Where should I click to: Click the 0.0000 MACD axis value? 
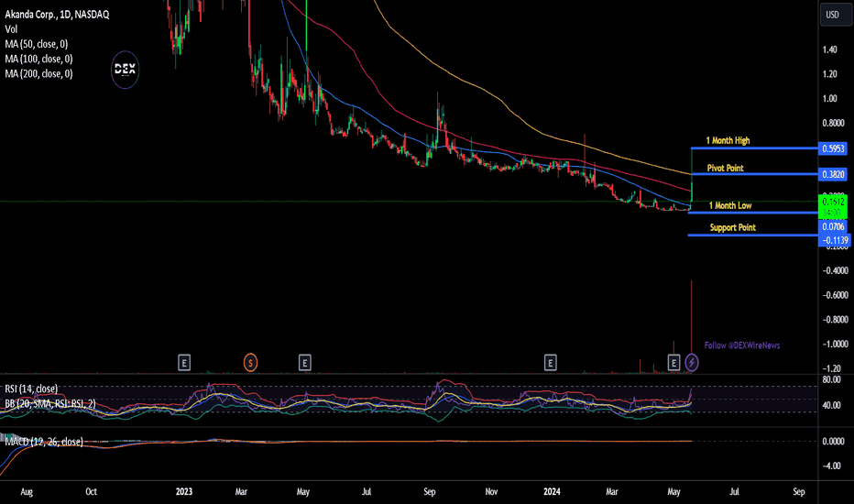[x=833, y=442]
